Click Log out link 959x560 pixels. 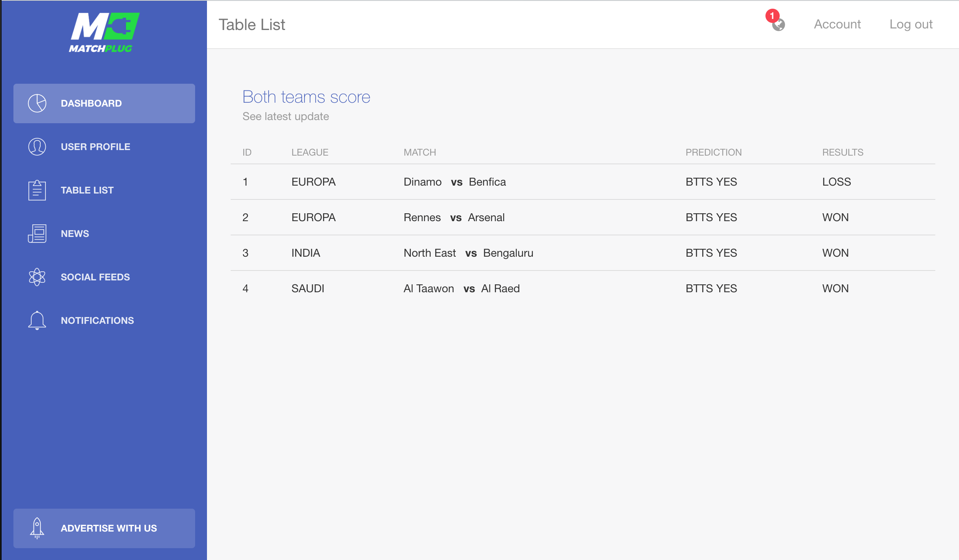[x=911, y=24]
